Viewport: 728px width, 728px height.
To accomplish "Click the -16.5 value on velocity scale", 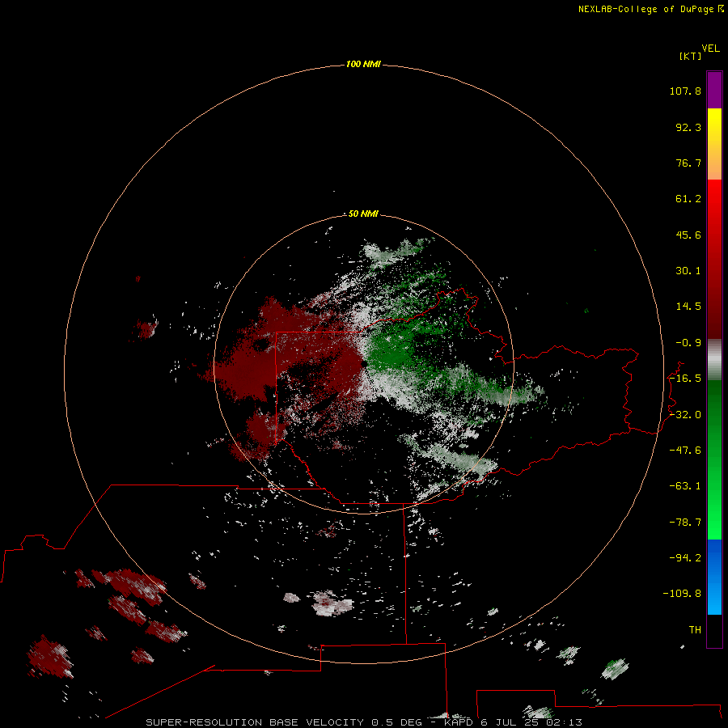I will click(x=685, y=379).
